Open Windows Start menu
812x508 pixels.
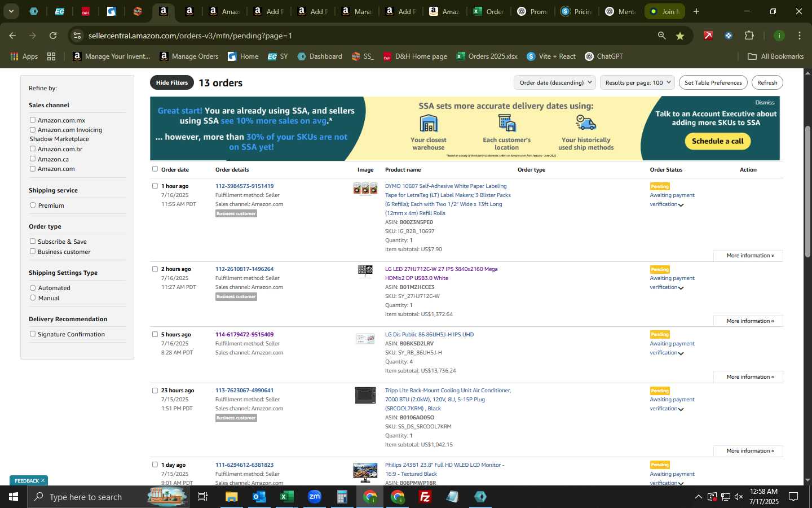tap(14, 497)
